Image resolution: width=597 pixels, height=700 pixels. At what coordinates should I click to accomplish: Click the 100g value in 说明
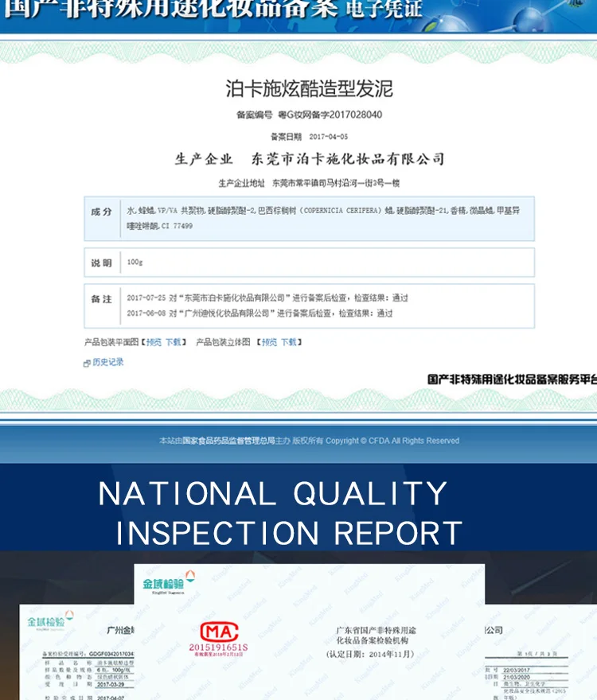click(x=135, y=262)
